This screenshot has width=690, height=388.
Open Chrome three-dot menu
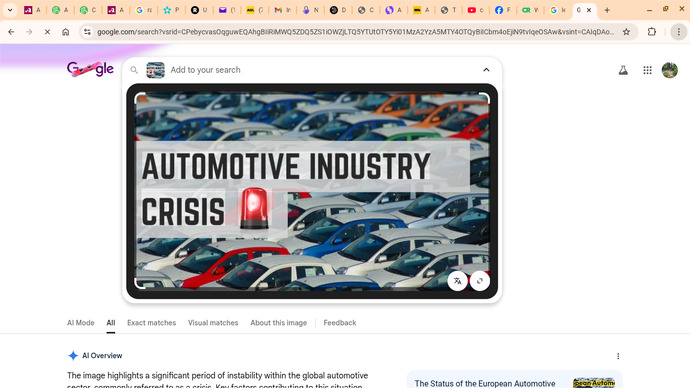click(x=679, y=32)
